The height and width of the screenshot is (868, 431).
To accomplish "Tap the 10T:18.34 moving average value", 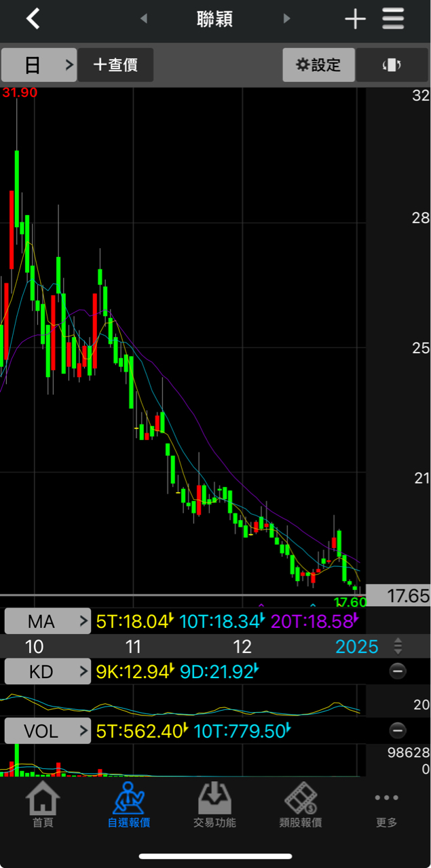I will click(x=222, y=621).
